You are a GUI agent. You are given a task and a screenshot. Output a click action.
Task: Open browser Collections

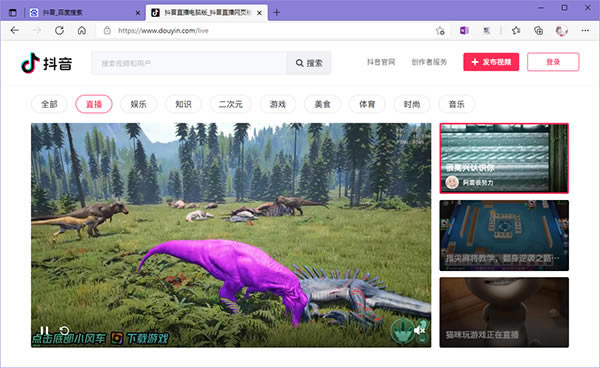point(538,31)
